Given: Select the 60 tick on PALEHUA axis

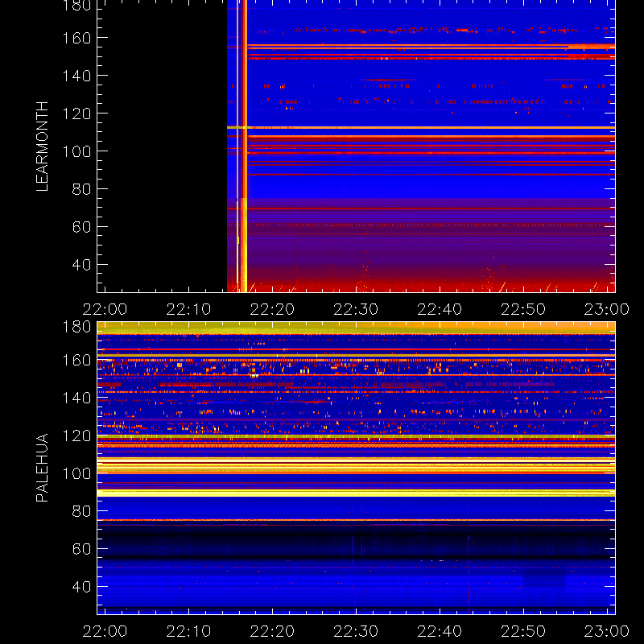Looking at the screenshot, I should (x=81, y=549).
